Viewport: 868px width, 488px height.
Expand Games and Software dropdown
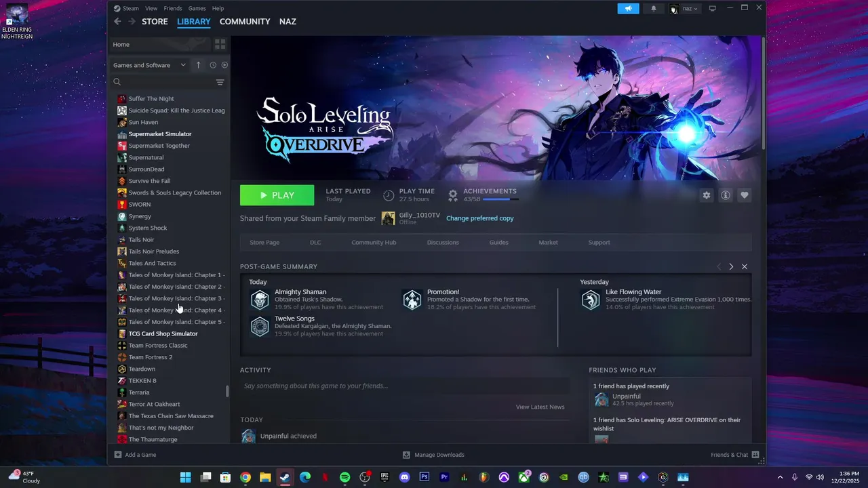click(149, 65)
